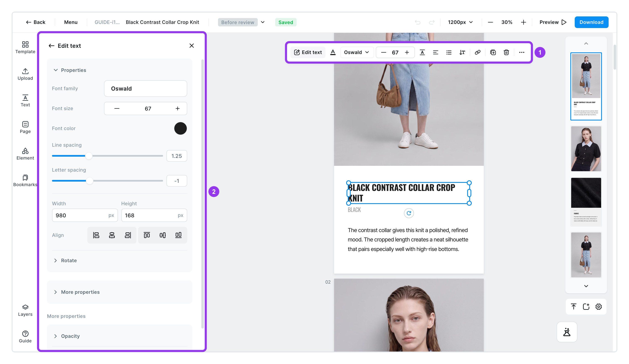
Task: Click the text color icon in floating toolbar
Action: pos(333,52)
